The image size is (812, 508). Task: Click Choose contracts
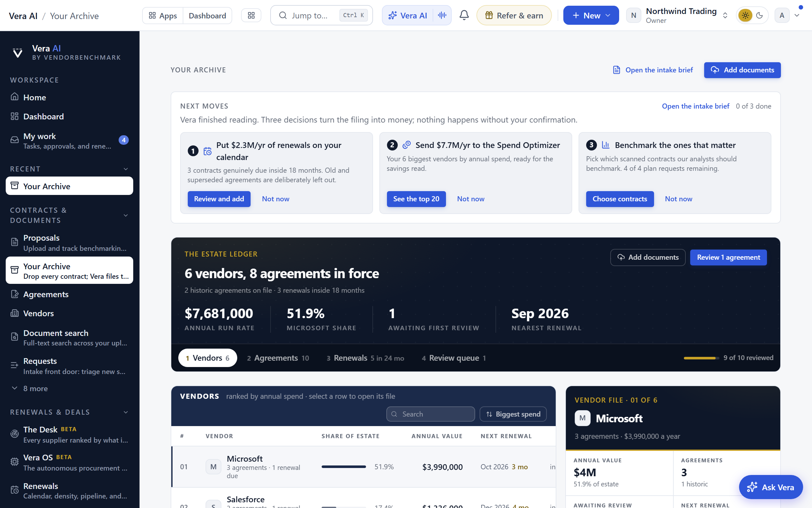coord(620,199)
